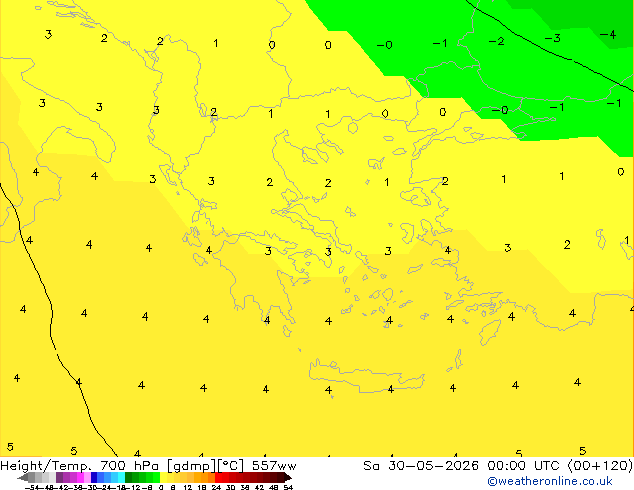Click the '-3' temperature value on map
634x490 pixels.
click(x=552, y=38)
